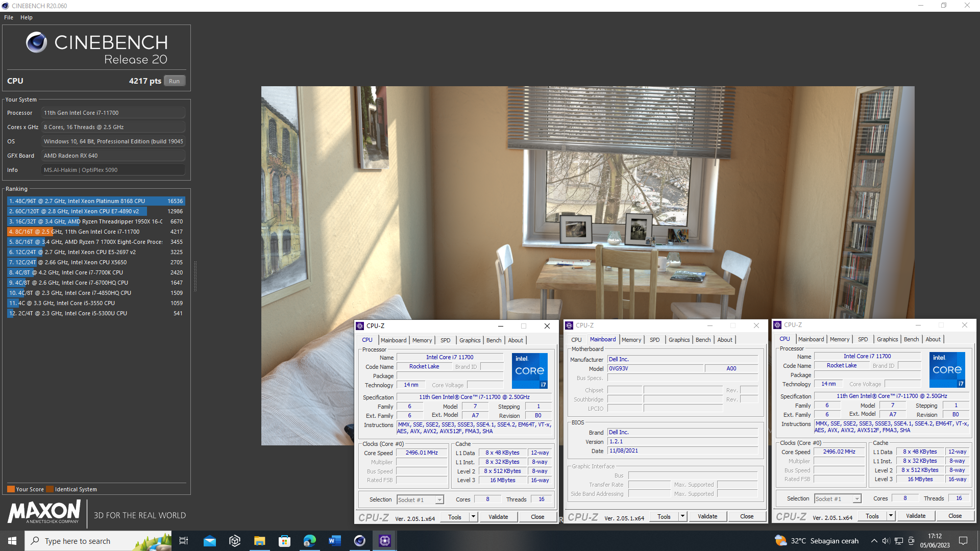
Task: Select ranking row Intel Xeon Platinum 8168
Action: pos(96,201)
